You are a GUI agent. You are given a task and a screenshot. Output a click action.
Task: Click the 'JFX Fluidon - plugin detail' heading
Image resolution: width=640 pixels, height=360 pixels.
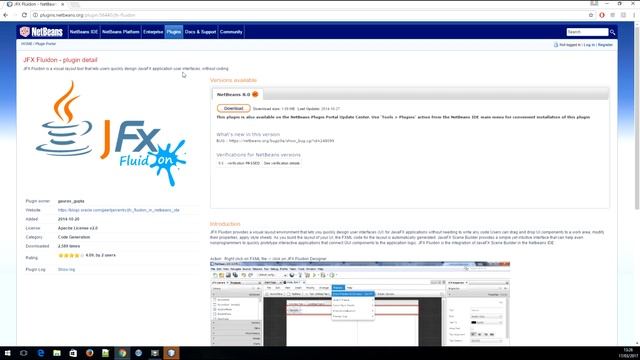click(x=60, y=60)
